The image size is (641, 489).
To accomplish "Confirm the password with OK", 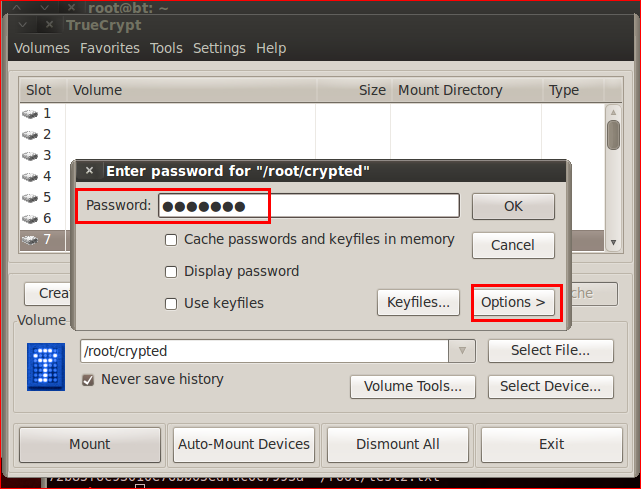I will (x=513, y=206).
